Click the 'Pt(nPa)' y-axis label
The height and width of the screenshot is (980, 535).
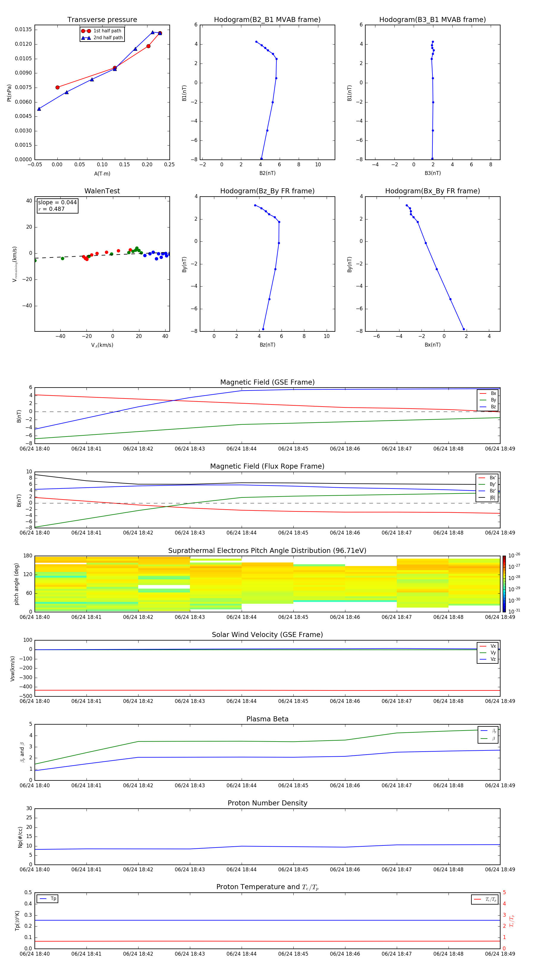[x=9, y=92]
